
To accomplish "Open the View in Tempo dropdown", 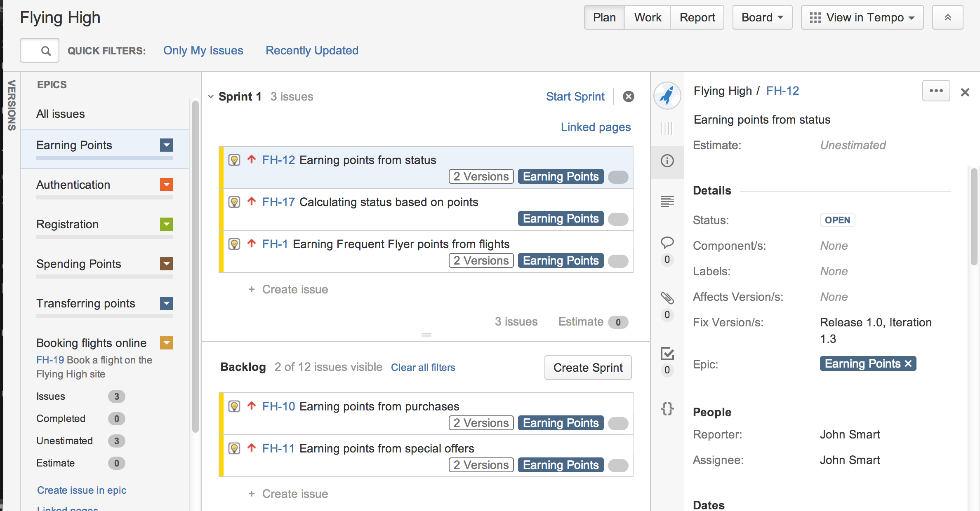I will click(862, 17).
